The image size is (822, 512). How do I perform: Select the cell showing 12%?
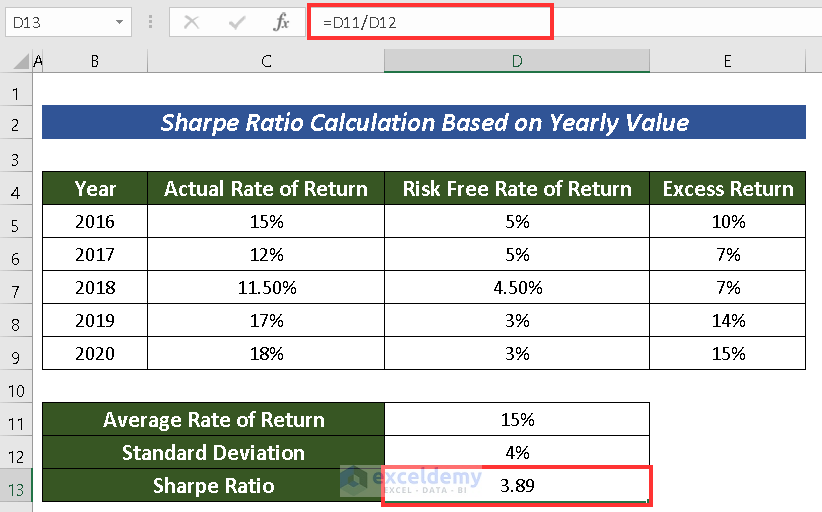coord(266,254)
